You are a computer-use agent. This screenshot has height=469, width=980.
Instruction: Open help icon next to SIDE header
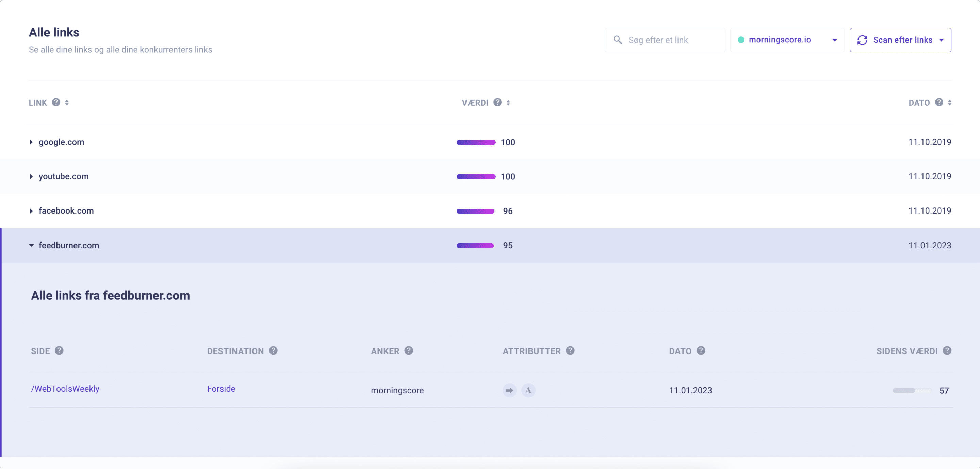click(x=59, y=350)
